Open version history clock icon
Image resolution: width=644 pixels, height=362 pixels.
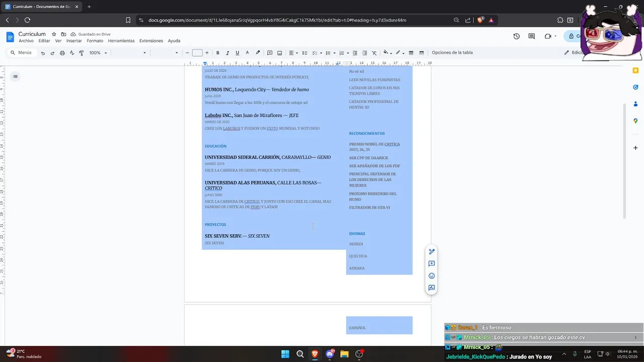(x=516, y=36)
